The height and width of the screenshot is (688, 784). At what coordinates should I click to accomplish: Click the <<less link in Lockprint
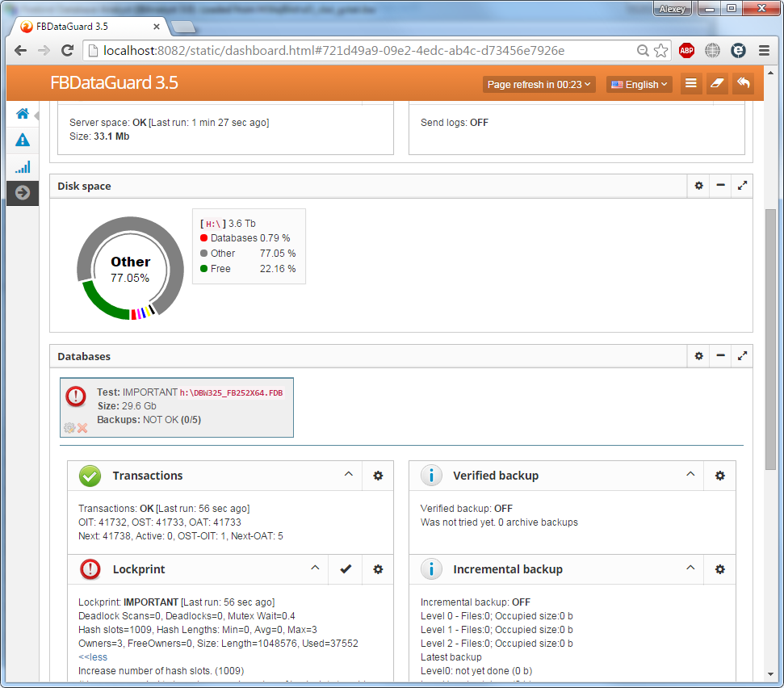pyautogui.click(x=92, y=657)
